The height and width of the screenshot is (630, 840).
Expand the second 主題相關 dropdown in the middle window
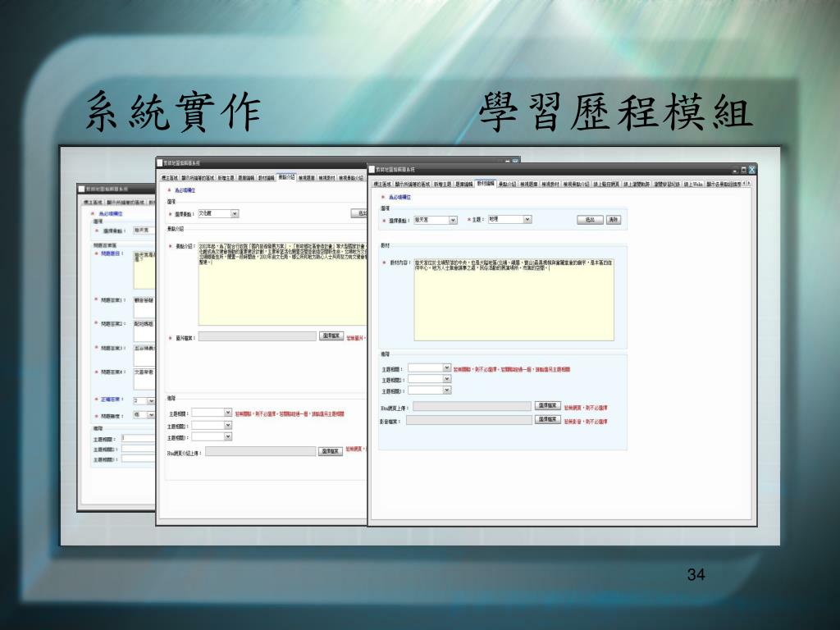228,426
